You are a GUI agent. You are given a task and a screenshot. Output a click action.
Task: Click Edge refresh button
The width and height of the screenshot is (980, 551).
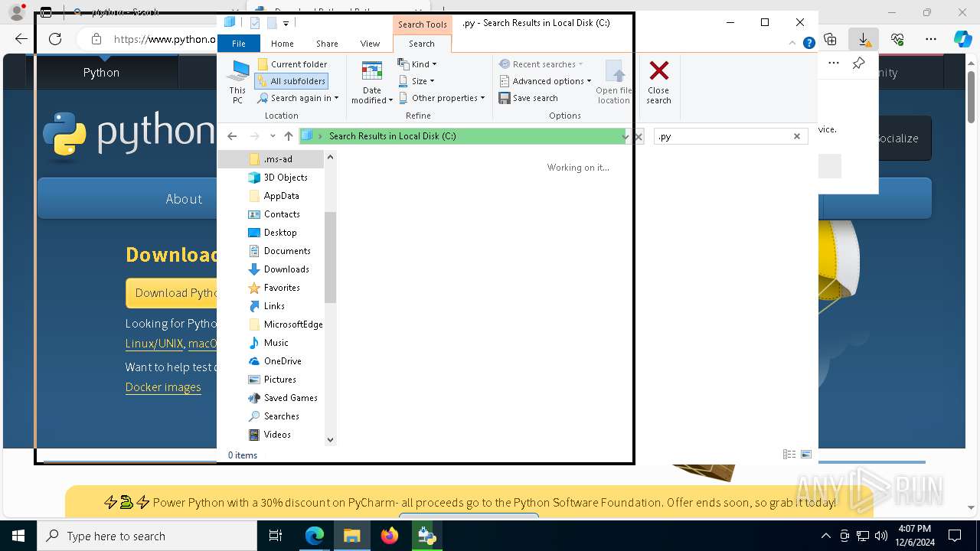[x=55, y=39]
